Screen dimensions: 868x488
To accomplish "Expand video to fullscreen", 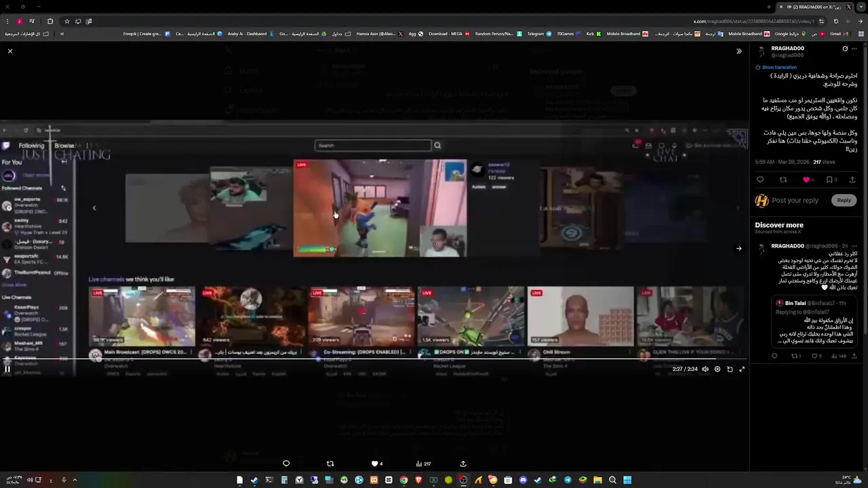I will [x=742, y=369].
